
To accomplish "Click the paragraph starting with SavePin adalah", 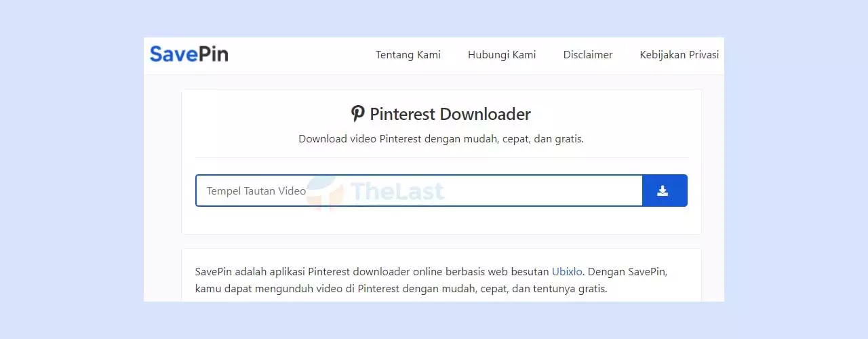I will (431, 280).
